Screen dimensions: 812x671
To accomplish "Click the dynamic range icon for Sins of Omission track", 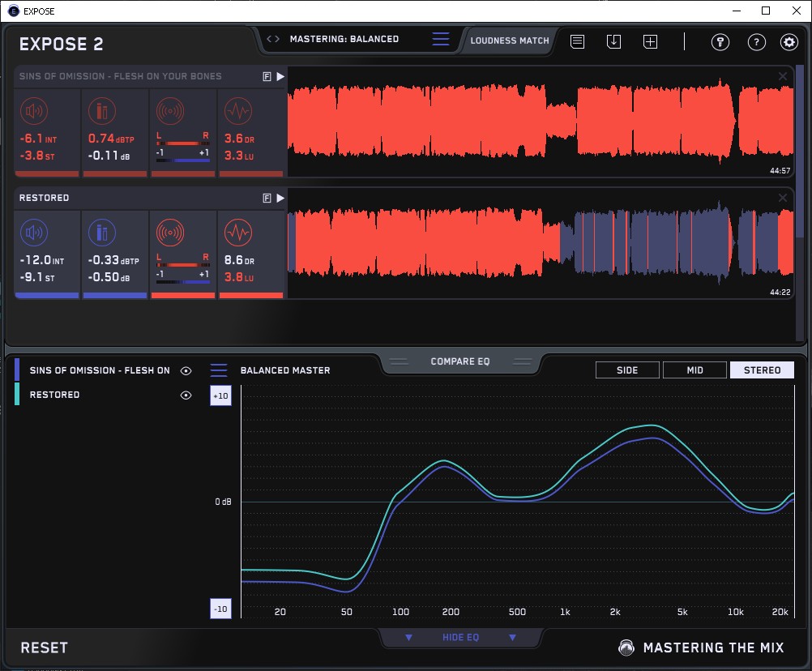I will pos(238,111).
